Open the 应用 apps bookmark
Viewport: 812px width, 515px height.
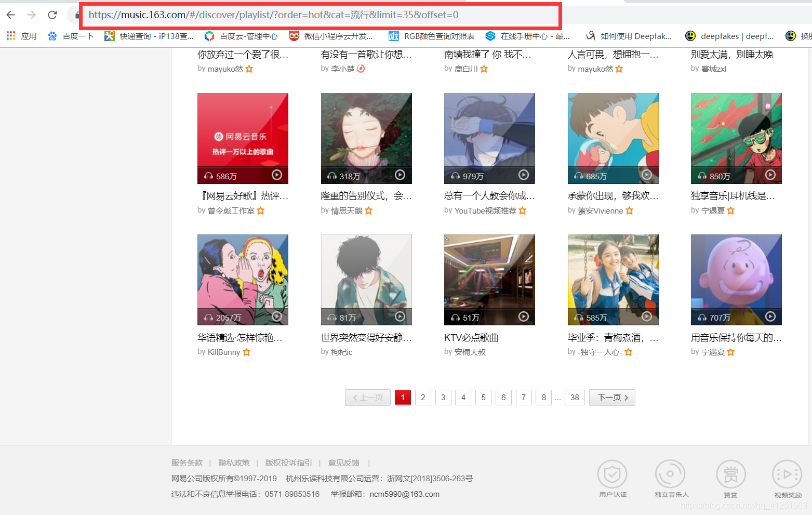21,36
